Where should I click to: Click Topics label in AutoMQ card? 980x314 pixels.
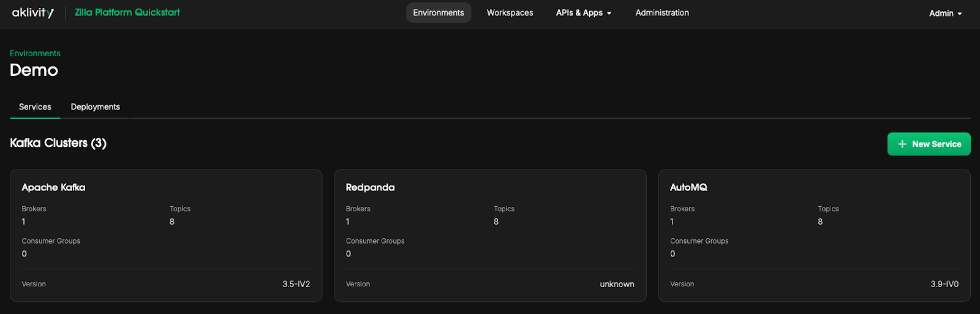click(828, 209)
